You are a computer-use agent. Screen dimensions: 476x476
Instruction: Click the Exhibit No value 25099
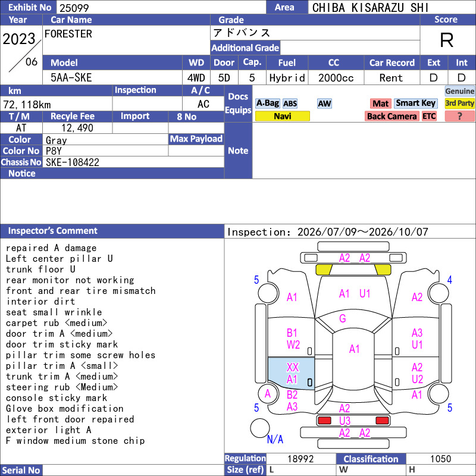[x=74, y=8]
